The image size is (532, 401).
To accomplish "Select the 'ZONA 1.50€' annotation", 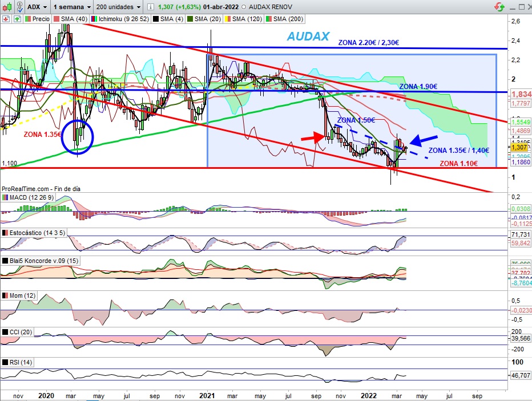I will [356, 120].
